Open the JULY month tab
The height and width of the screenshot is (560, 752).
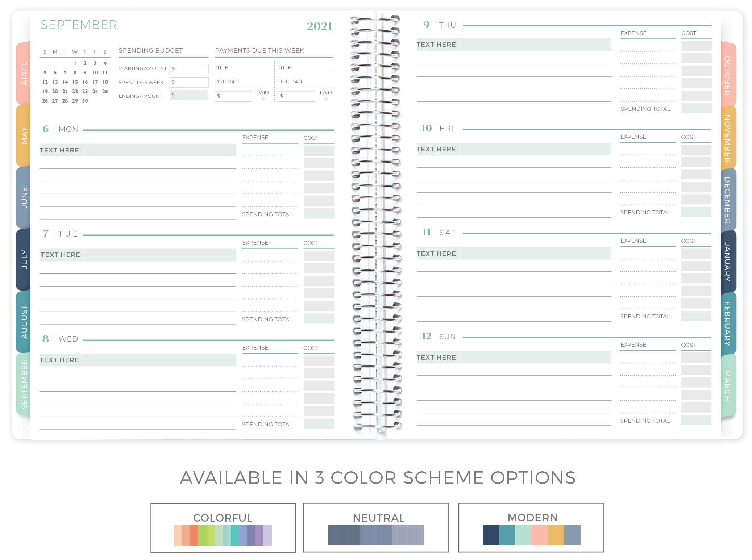click(24, 259)
